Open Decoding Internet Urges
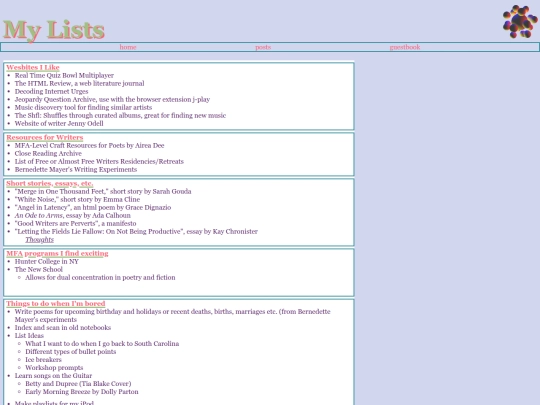540x405 pixels. point(51,91)
